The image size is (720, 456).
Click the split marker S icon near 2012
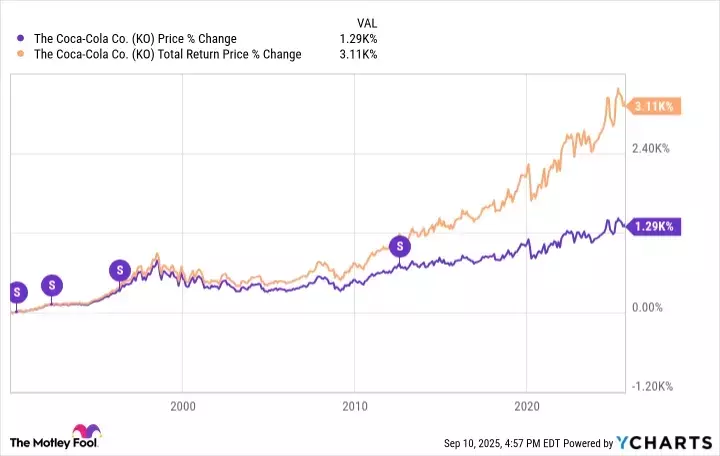(x=400, y=245)
